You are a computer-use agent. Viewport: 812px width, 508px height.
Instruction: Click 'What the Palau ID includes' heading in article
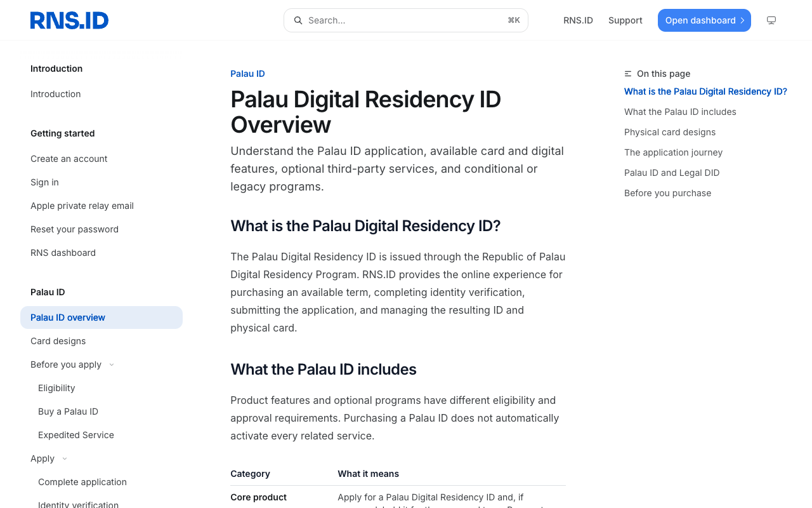[x=324, y=370]
